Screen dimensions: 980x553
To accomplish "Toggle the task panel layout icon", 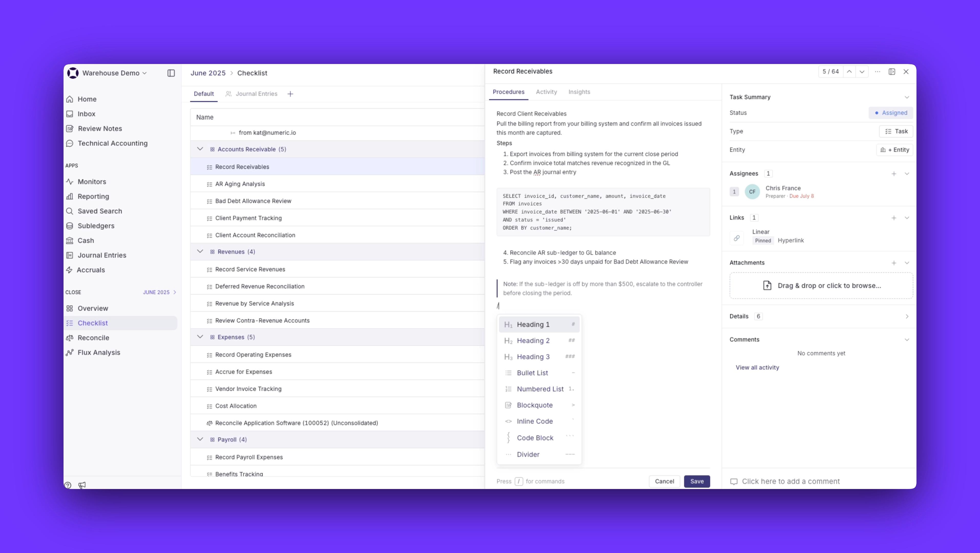I will (x=892, y=71).
